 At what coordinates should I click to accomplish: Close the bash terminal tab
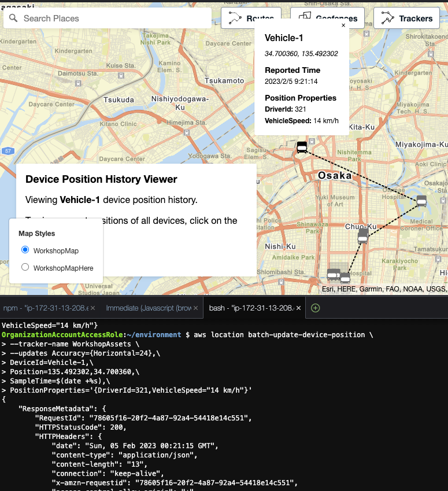(x=299, y=308)
